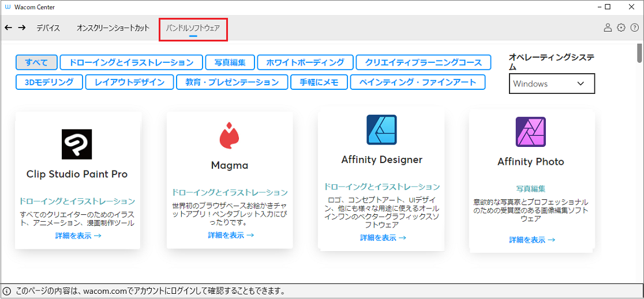The width and height of the screenshot is (644, 299).
Task: Click the Clip Studio Paint Pro logo
Action: click(77, 144)
